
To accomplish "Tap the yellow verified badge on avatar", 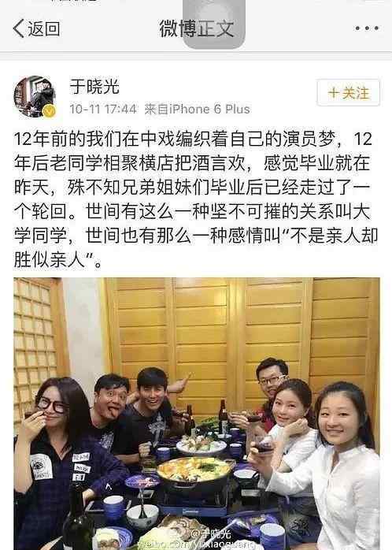I will coord(49,111).
